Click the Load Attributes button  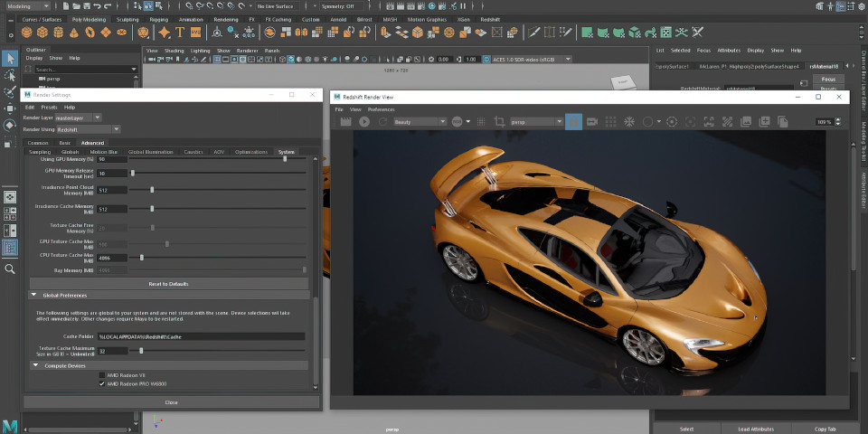(756, 429)
